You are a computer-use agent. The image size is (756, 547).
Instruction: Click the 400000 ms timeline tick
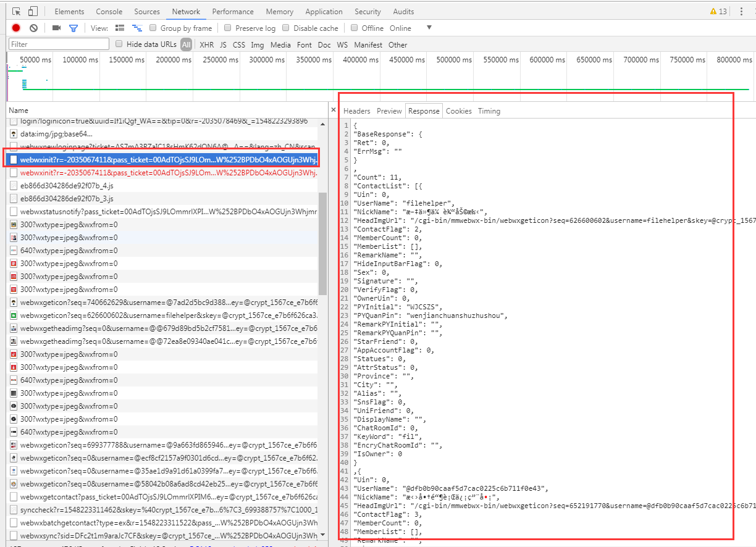pos(361,60)
